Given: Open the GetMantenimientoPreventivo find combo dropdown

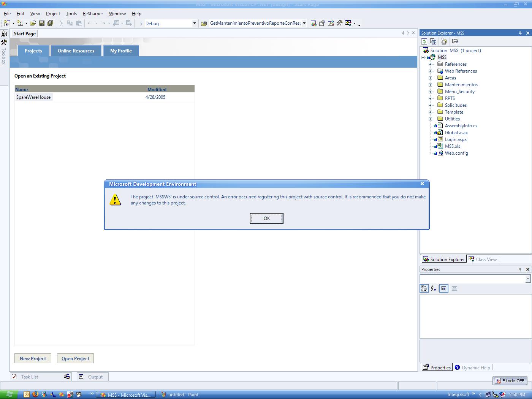Looking at the screenshot, I should pyautogui.click(x=304, y=23).
